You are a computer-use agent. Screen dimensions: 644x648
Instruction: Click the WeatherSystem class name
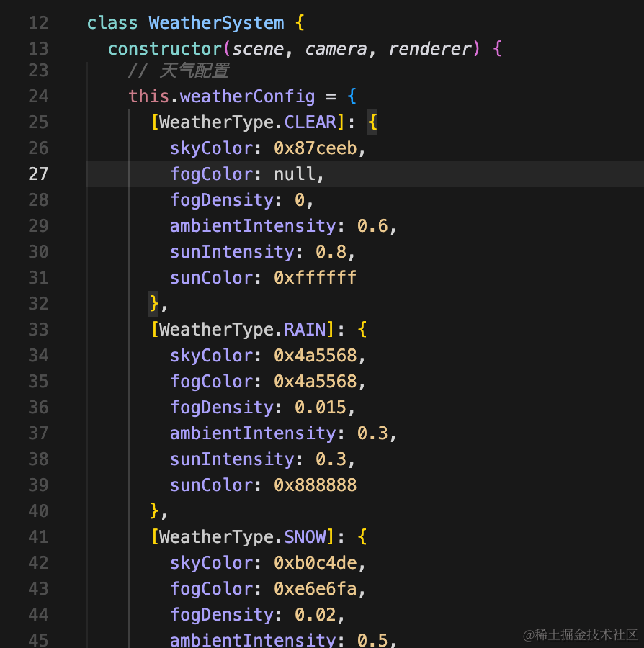click(x=217, y=23)
